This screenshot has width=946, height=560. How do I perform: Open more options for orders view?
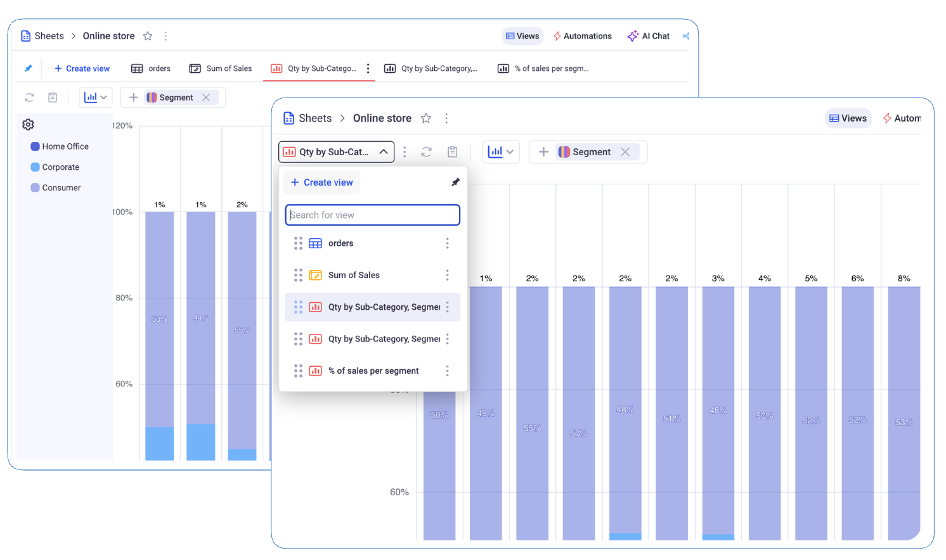point(447,243)
